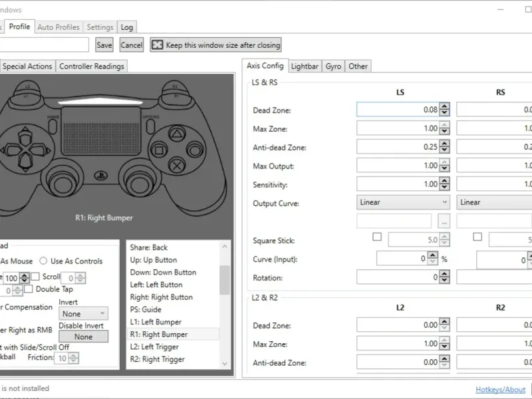
Task: Open the Other tab
Action: (x=358, y=66)
